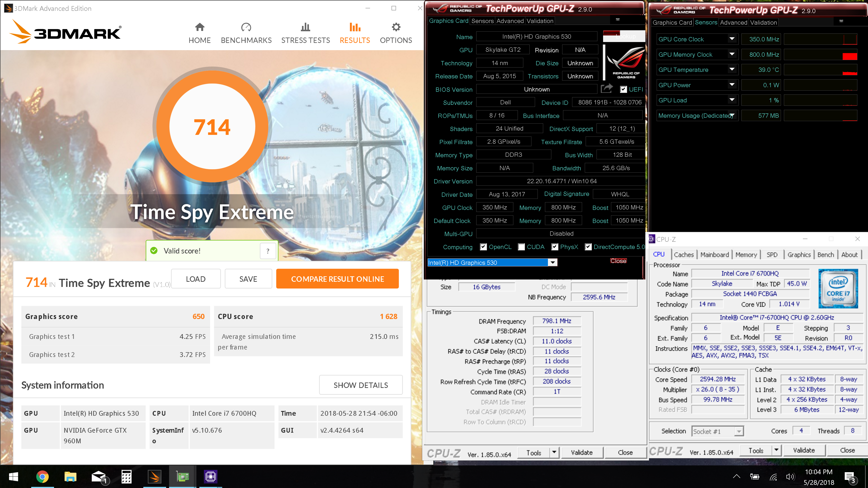Open Tools dropdown arrow in right CPU-Z window

[776, 450]
